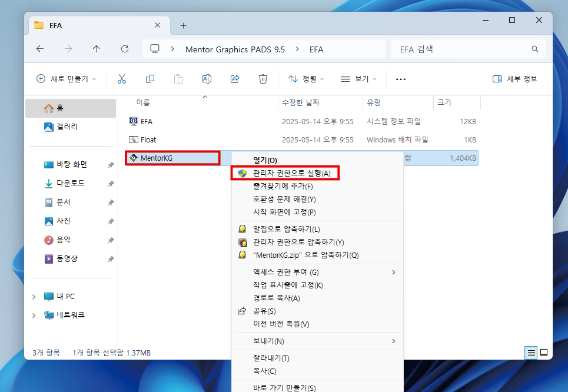The image size is (568, 392).
Task: Open the 새로 만들기 dropdown
Action: [x=67, y=79]
